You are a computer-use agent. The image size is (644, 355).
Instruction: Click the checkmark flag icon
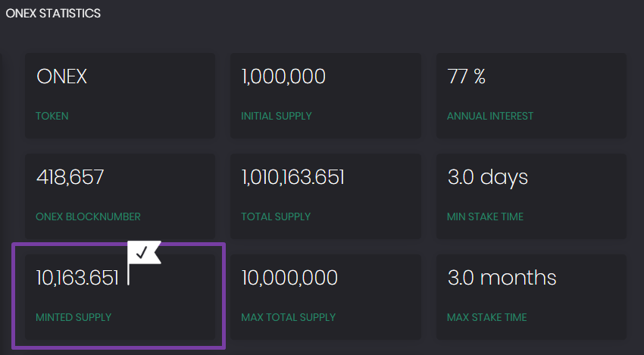144,262
